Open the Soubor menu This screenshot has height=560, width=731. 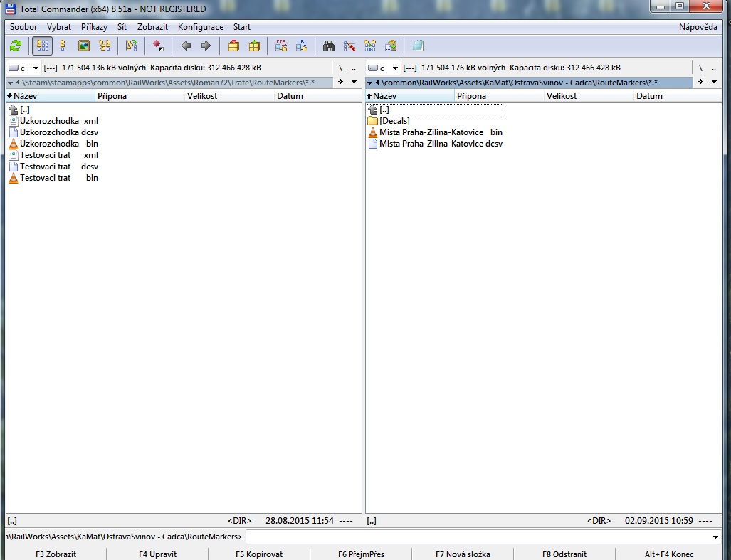(23, 27)
